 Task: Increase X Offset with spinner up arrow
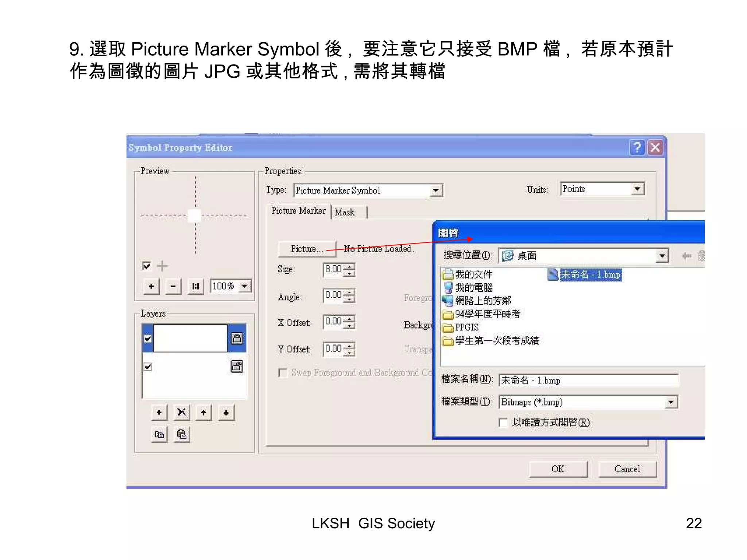tap(349, 319)
